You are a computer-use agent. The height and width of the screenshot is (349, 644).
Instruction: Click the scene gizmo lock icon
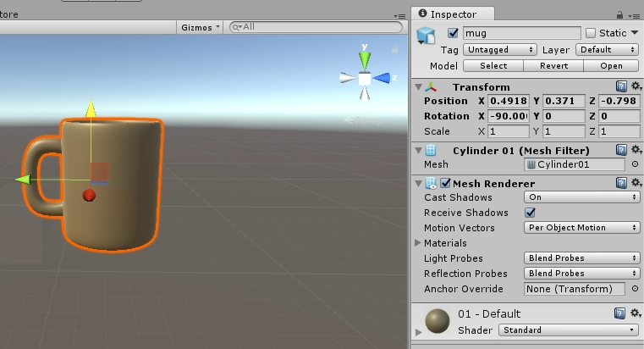pos(394,49)
